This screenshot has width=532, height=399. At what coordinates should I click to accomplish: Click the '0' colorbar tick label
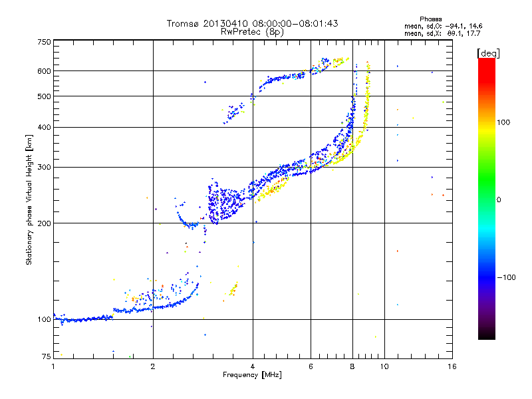pos(499,200)
